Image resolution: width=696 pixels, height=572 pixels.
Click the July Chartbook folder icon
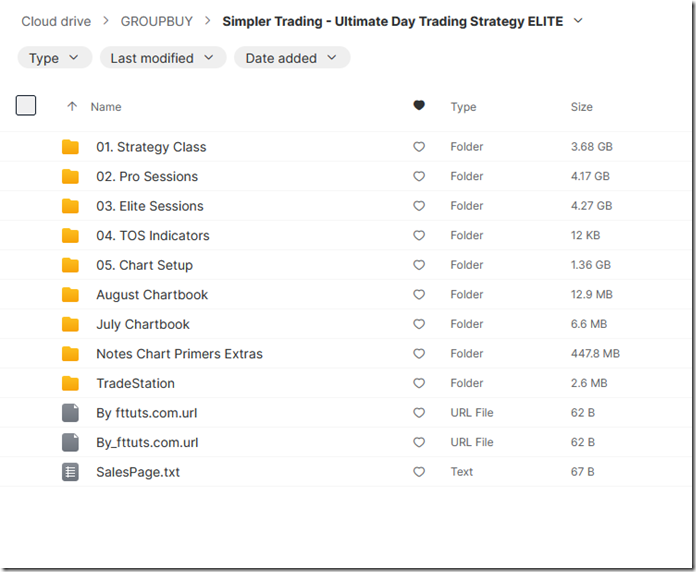(70, 324)
